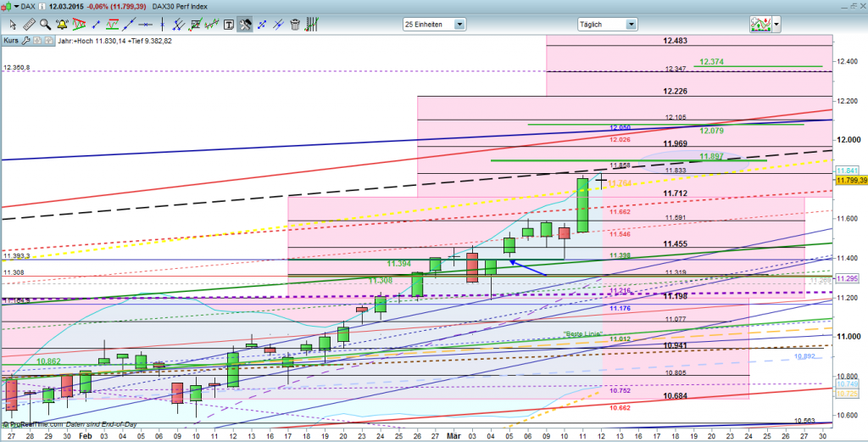Click the 11.799,39 current price tag

(851, 180)
